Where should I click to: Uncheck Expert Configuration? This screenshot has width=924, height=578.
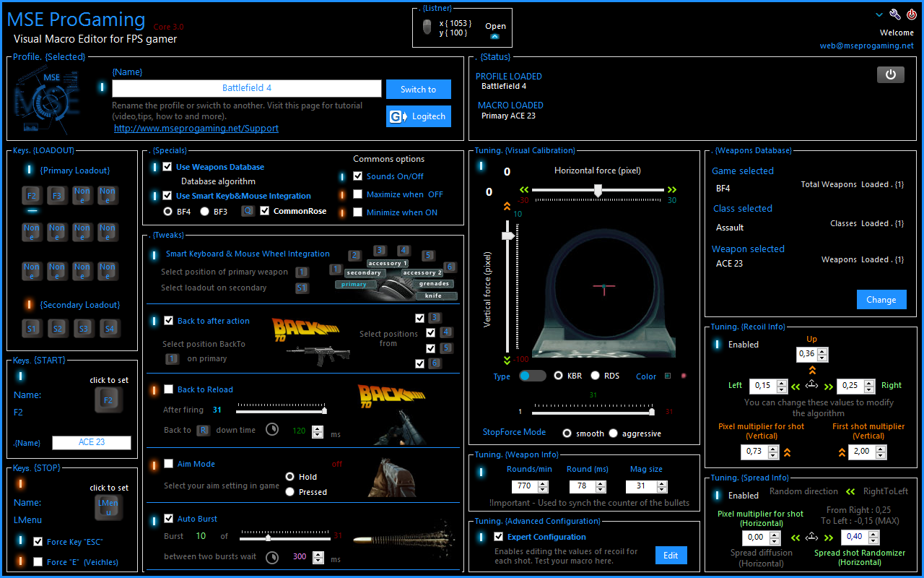498,537
